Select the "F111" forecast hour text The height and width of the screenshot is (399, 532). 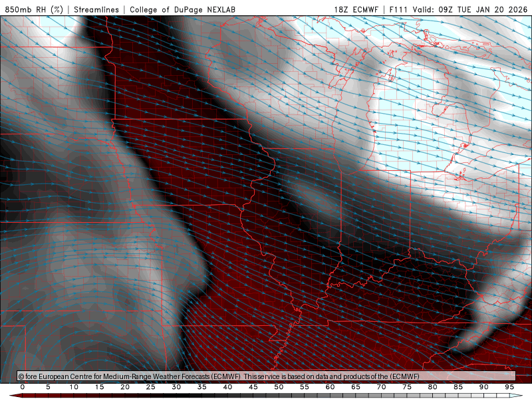tap(398, 9)
